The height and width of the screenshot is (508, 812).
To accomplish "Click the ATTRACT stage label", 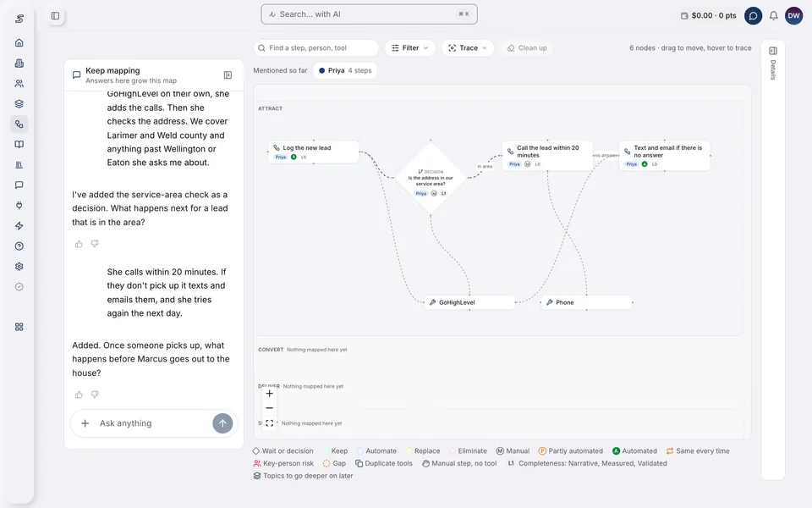I will coord(271,108).
